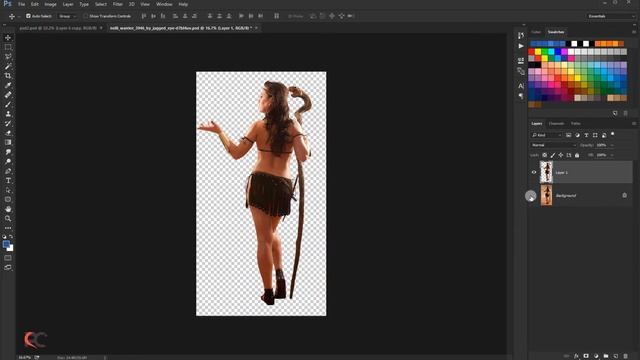640x360 pixels.
Task: Select the Eraser tool
Action: tap(8, 133)
